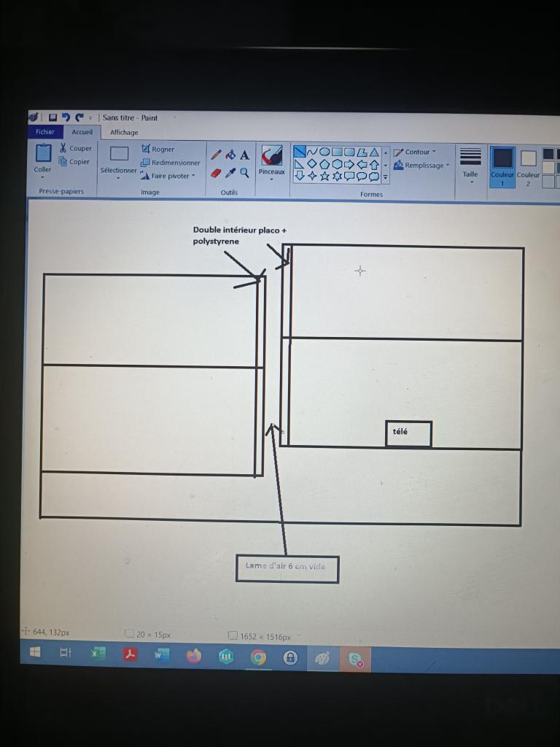Viewport: 560px width, 747px height.
Task: Choose the Polygon shape in Formes
Action: (362, 152)
